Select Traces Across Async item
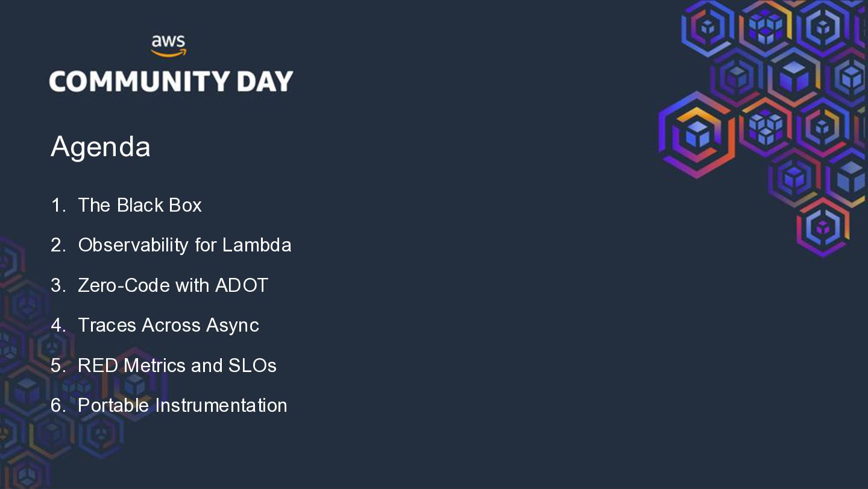 coord(168,325)
